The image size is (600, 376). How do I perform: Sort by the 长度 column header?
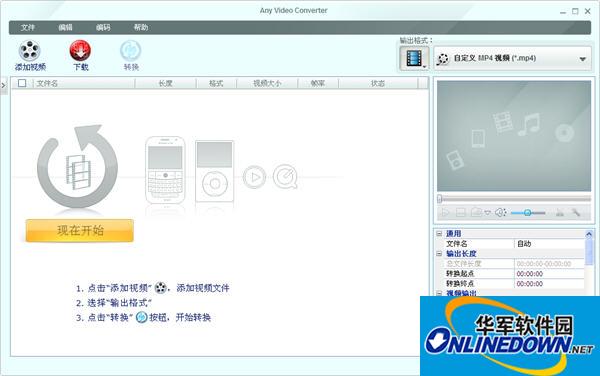(x=166, y=83)
